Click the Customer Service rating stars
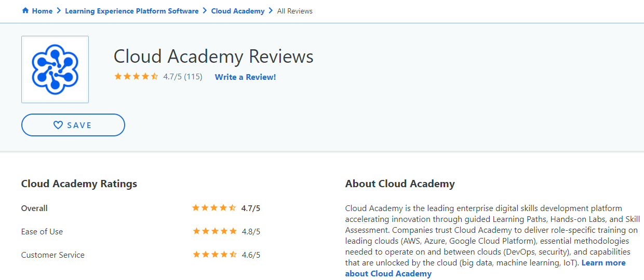Image resolution: width=644 pixels, height=280 pixels. coord(214,255)
